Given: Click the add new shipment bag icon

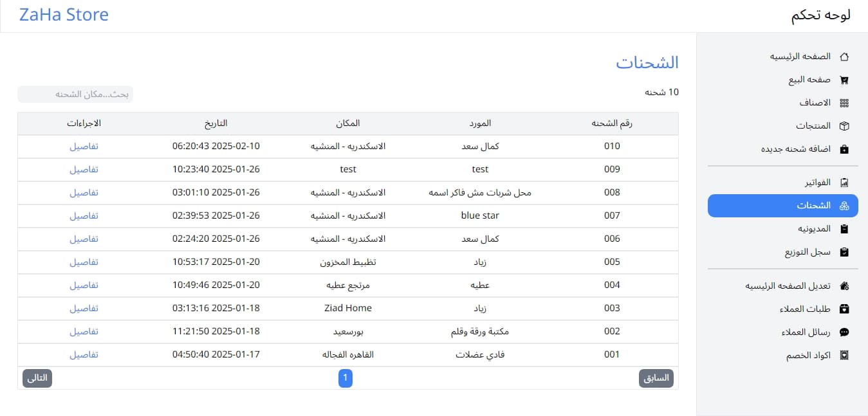Looking at the screenshot, I should coord(845,149).
